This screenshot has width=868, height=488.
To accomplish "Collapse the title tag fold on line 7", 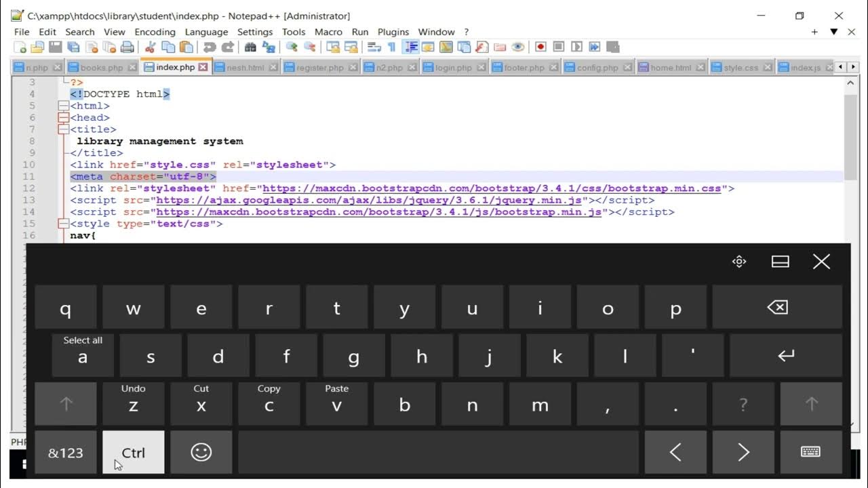I will pyautogui.click(x=63, y=129).
